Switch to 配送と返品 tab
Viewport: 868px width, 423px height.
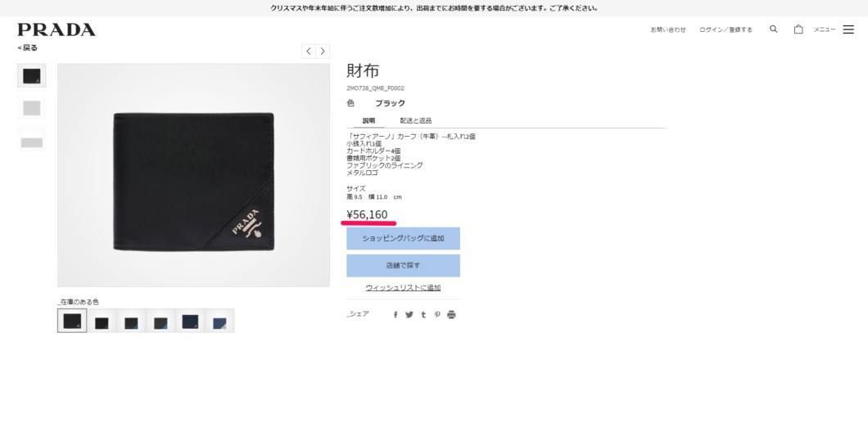click(x=416, y=120)
